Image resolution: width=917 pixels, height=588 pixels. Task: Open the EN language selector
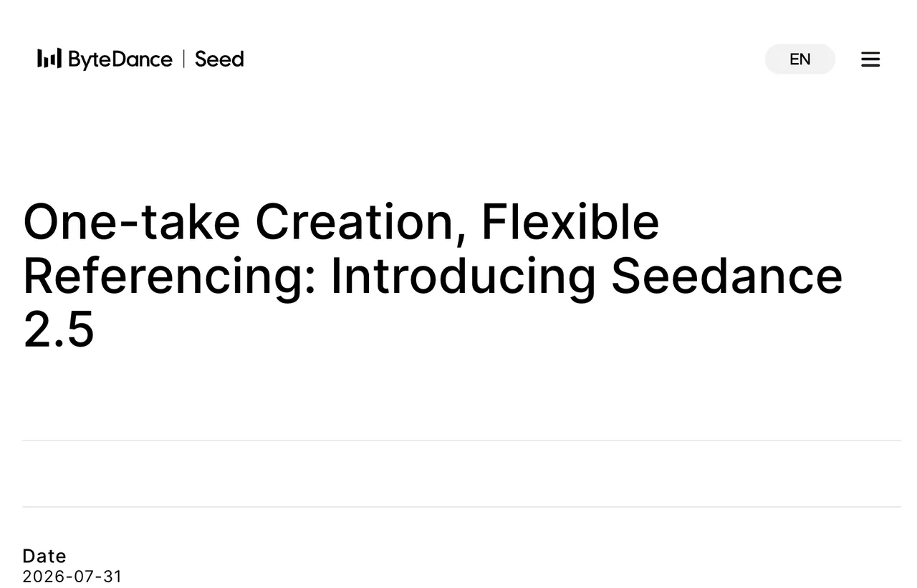pos(800,59)
